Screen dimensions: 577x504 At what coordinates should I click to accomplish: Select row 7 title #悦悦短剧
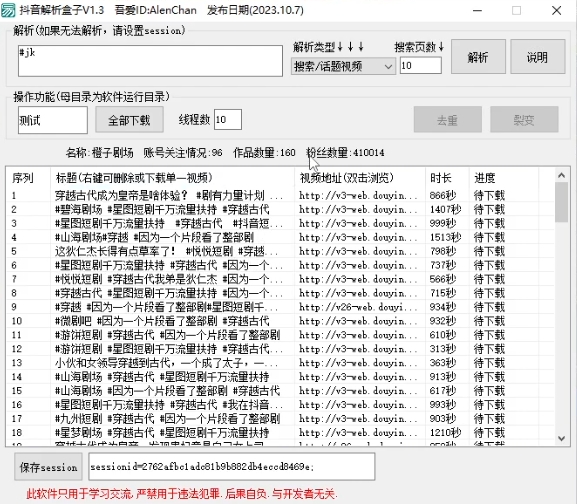click(169, 279)
